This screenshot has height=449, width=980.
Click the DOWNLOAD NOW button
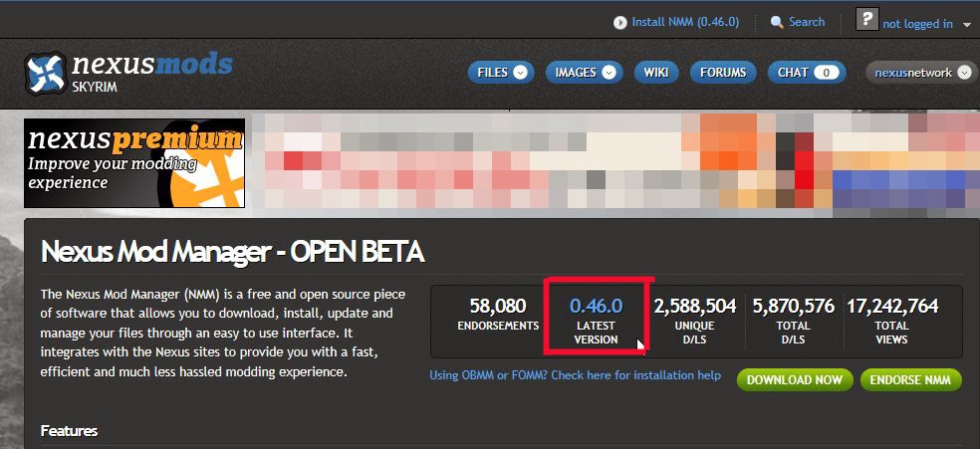[794, 379]
